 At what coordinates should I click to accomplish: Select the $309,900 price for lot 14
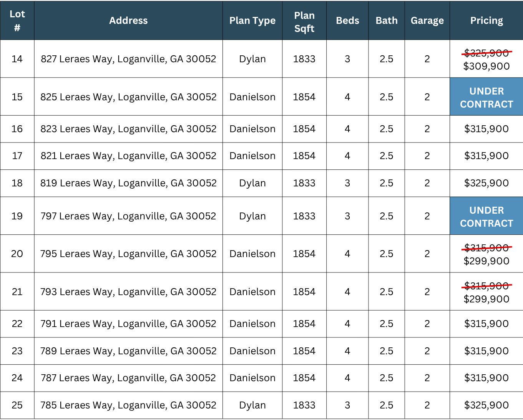486,66
